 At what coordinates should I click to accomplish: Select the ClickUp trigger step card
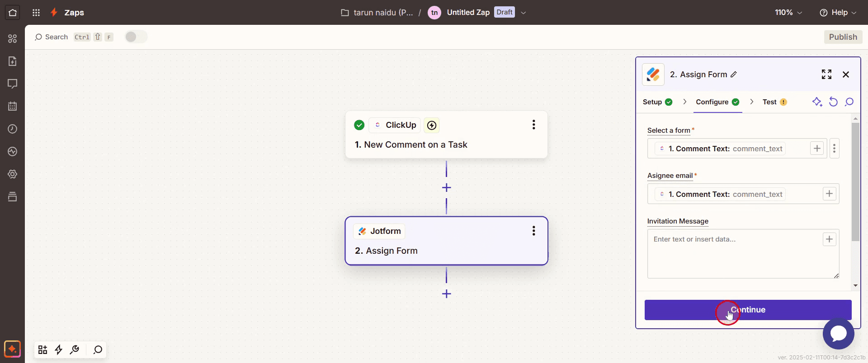click(446, 135)
